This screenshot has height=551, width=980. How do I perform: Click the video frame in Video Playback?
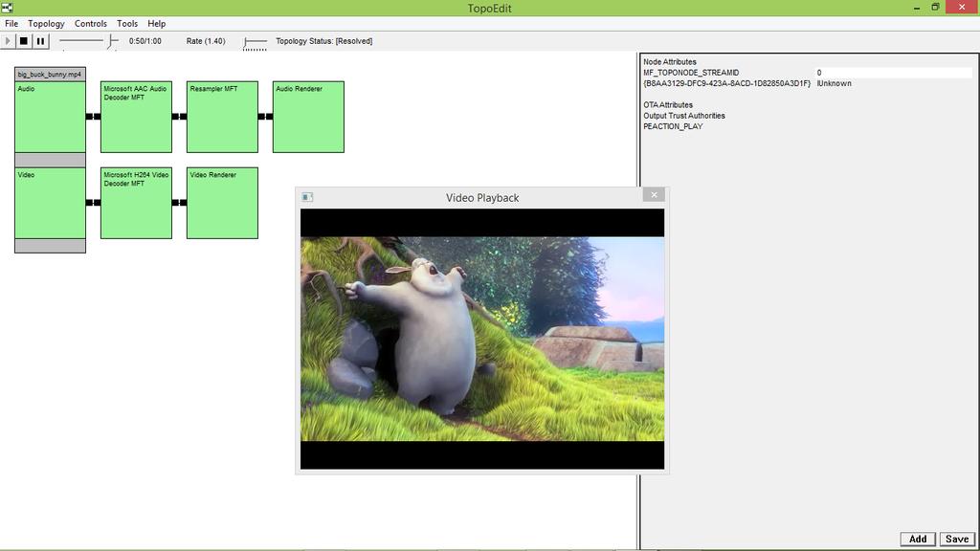[x=482, y=339]
